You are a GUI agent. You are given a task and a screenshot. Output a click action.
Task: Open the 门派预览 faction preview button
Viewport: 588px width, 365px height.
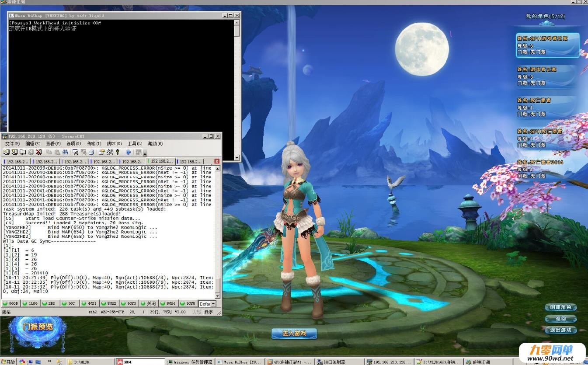[38, 327]
